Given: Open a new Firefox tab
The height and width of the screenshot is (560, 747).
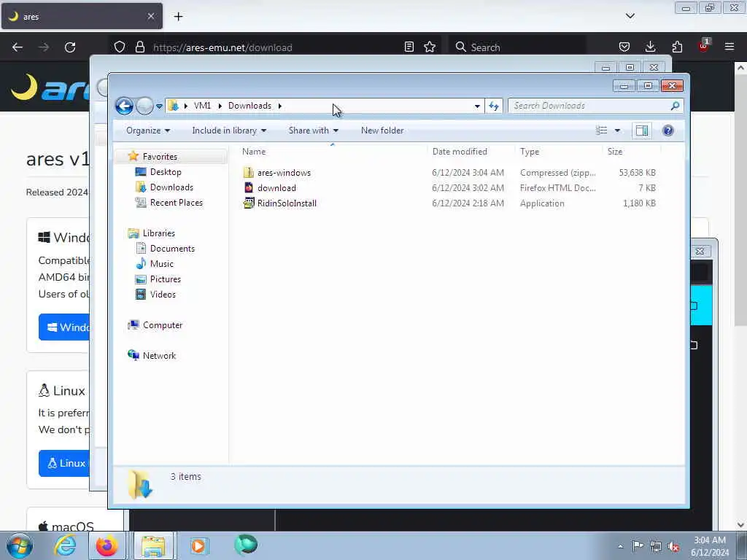Looking at the screenshot, I should [x=178, y=17].
